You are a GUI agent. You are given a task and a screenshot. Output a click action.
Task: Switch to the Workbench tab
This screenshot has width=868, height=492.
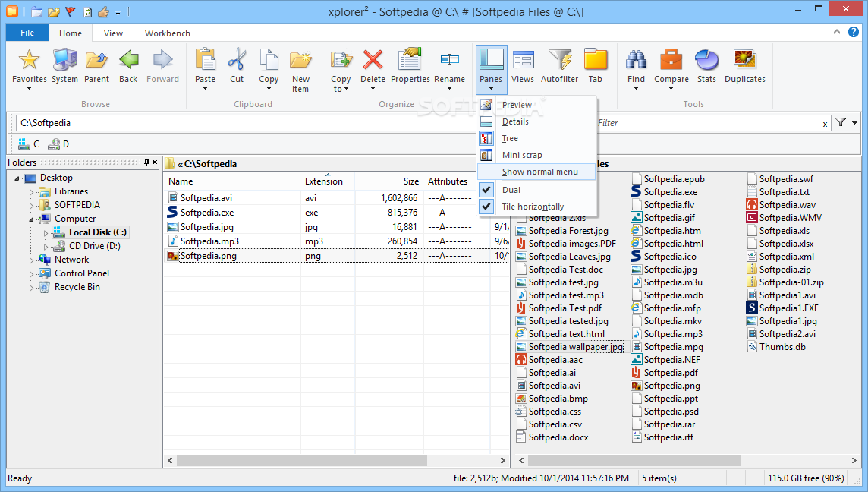(x=167, y=33)
